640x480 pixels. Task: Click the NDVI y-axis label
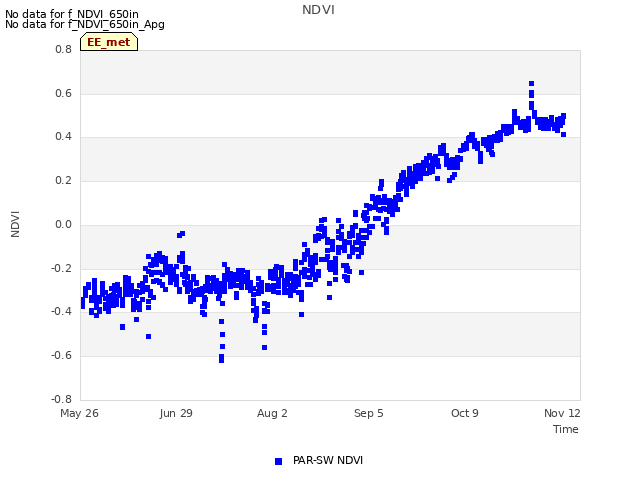click(x=15, y=224)
